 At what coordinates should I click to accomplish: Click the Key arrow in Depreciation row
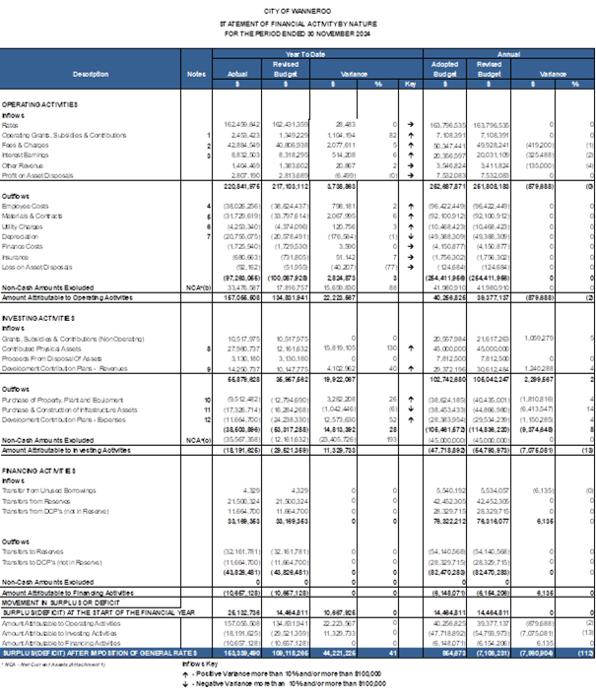pyautogui.click(x=411, y=235)
